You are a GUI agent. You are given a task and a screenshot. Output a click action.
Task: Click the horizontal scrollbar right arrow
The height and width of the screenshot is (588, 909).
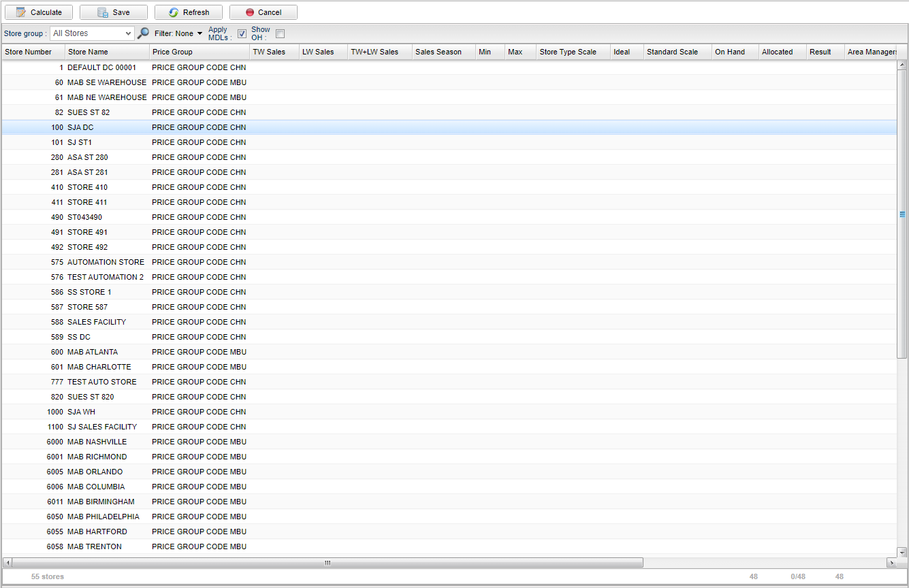(x=891, y=563)
